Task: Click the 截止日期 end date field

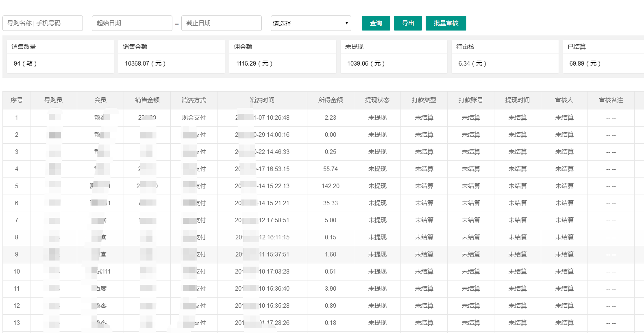Action: (x=221, y=23)
